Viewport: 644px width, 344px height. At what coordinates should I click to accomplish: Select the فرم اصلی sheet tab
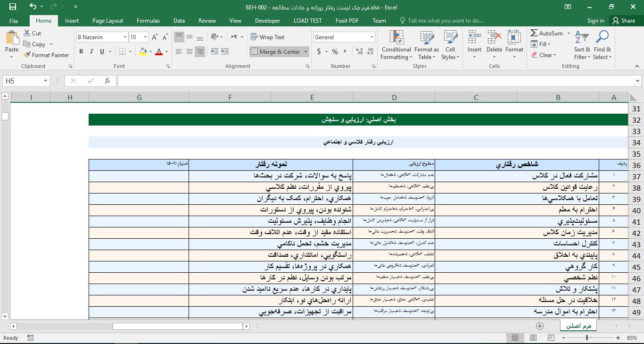click(579, 326)
